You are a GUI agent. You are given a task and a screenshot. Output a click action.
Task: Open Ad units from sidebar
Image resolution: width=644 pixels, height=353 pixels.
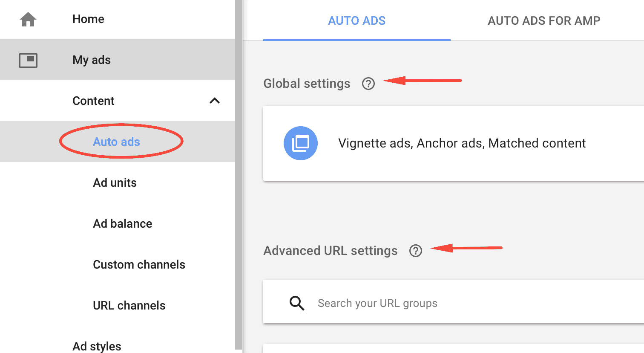[115, 182]
